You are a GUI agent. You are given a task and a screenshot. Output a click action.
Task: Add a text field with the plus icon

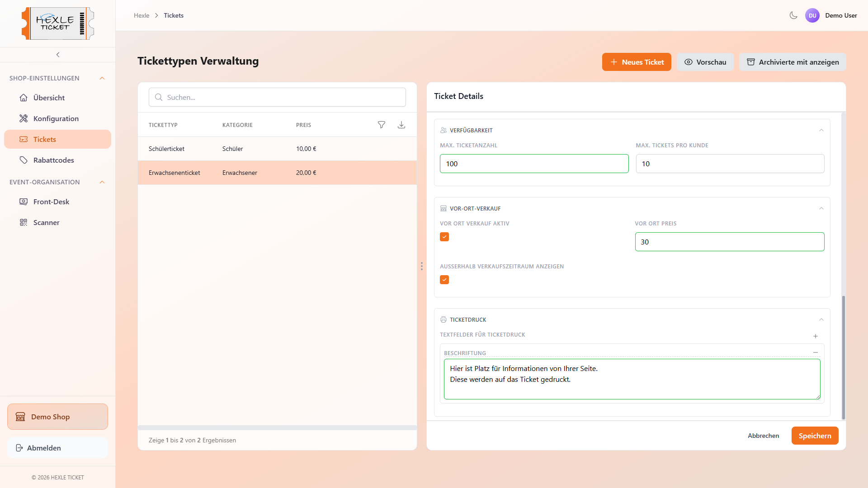(816, 336)
